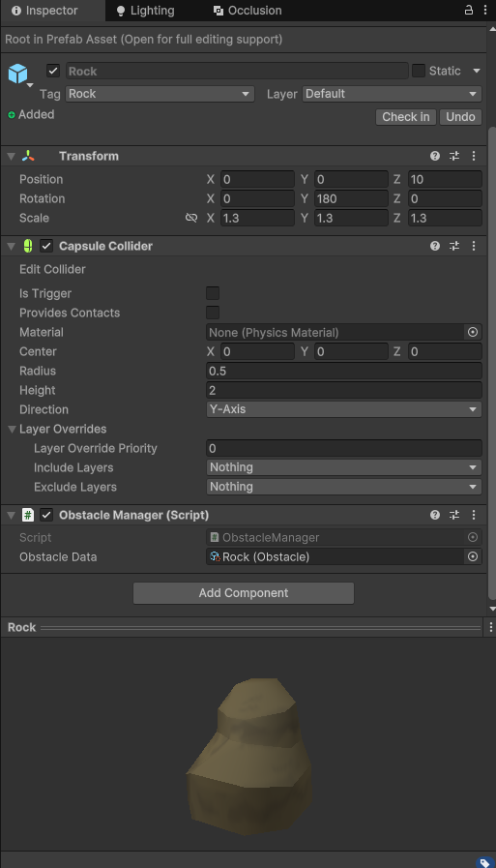The height and width of the screenshot is (868, 496).
Task: Switch to the Occlusion tab
Action: [248, 11]
